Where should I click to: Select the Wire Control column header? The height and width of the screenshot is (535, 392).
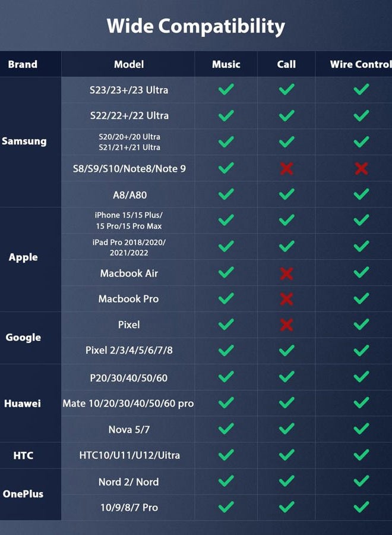(361, 64)
